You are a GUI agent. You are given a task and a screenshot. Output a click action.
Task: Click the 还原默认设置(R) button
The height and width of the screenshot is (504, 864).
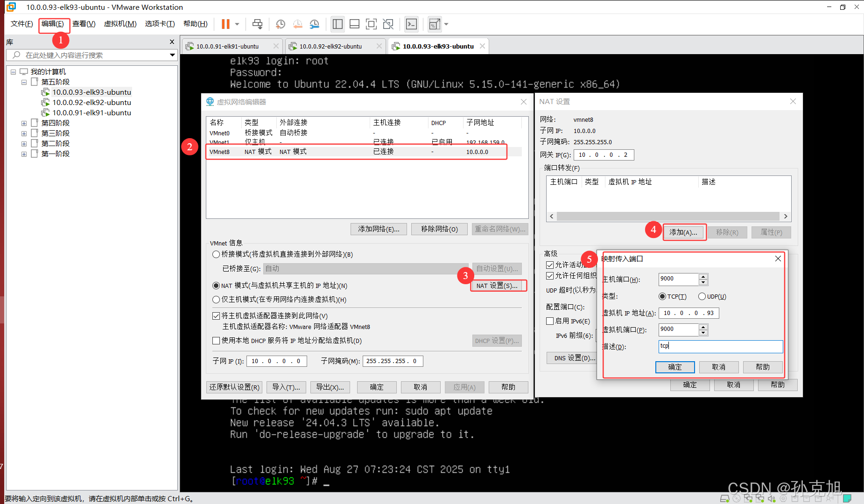point(234,387)
